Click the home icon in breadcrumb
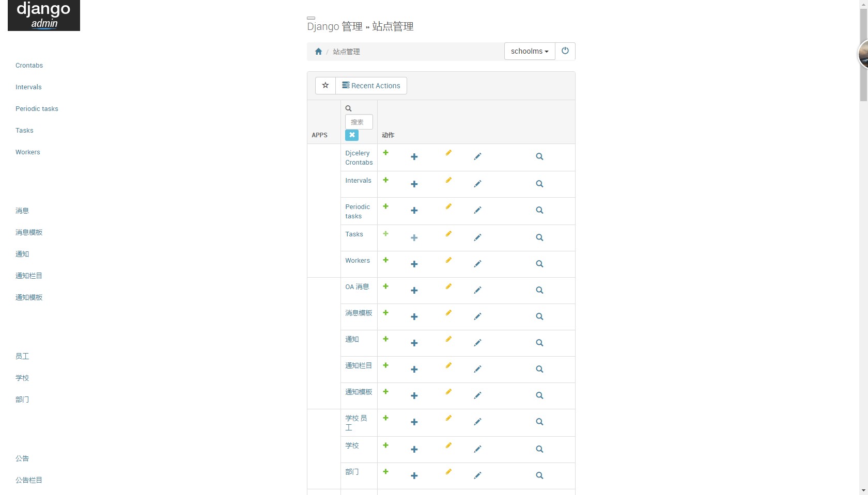The height and width of the screenshot is (495, 868). 318,51
